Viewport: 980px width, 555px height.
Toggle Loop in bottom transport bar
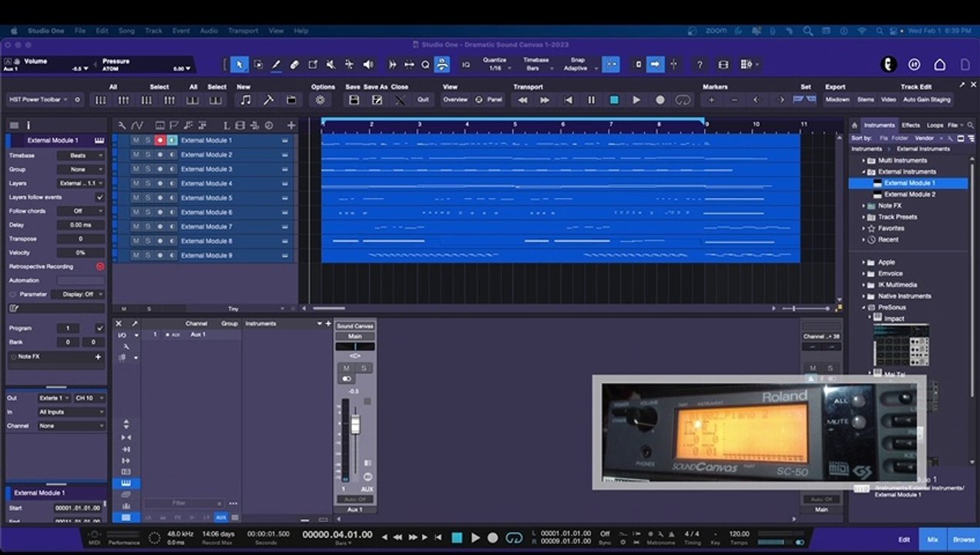point(514,537)
